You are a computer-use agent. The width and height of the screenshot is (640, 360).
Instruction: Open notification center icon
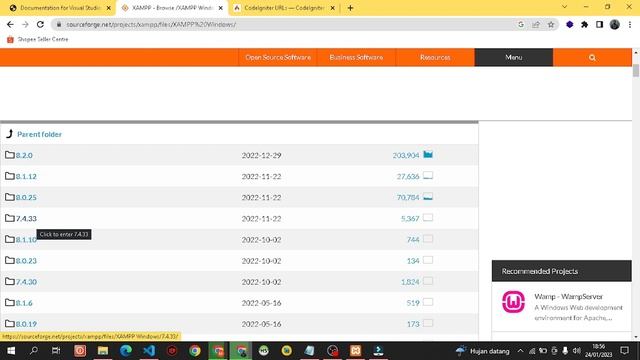tap(624, 351)
